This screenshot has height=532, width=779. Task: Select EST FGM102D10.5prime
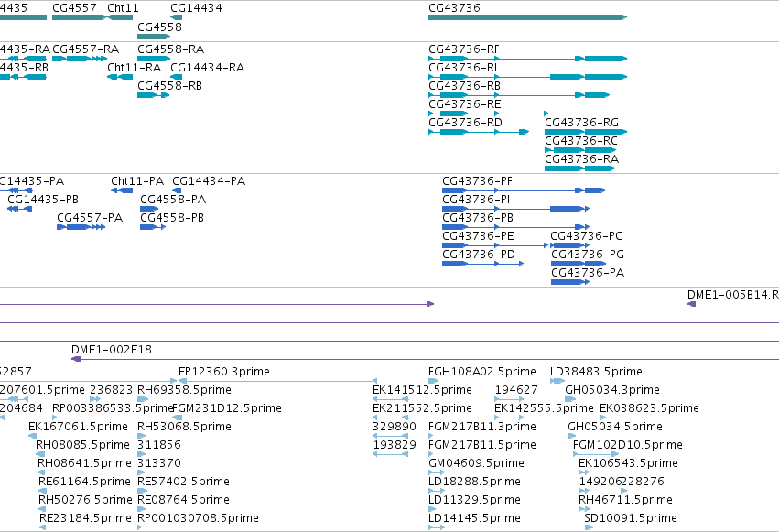click(596, 454)
